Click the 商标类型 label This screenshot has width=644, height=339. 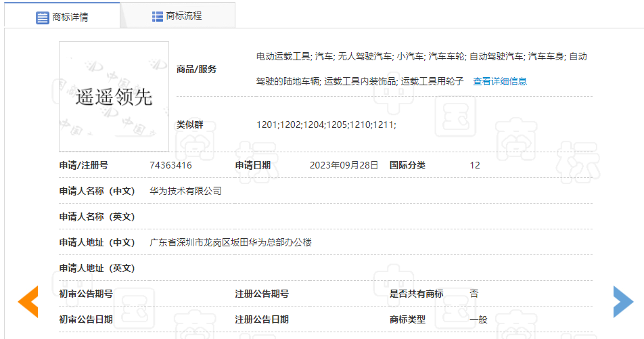407,319
